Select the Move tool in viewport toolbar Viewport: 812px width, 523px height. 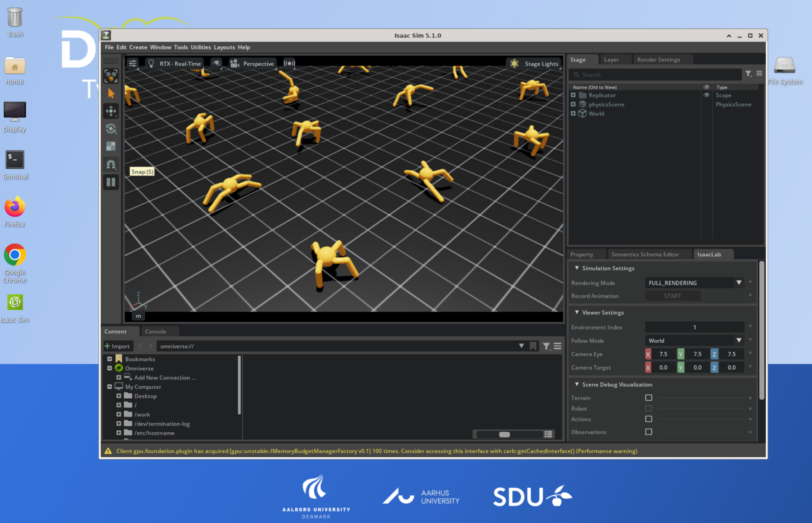coord(111,111)
